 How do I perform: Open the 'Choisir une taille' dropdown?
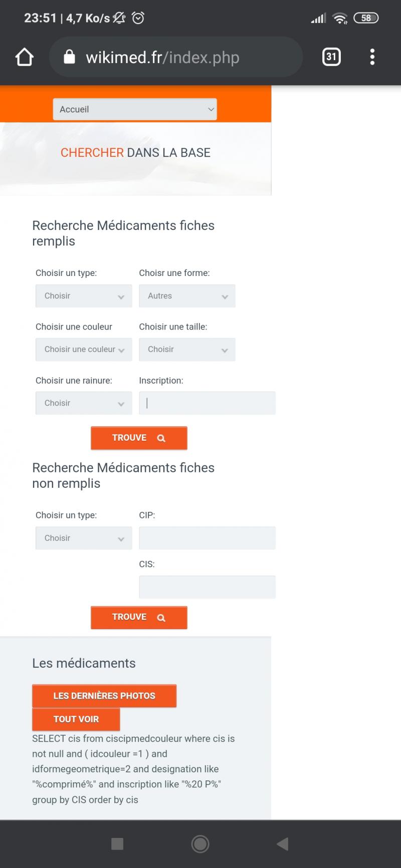point(187,350)
